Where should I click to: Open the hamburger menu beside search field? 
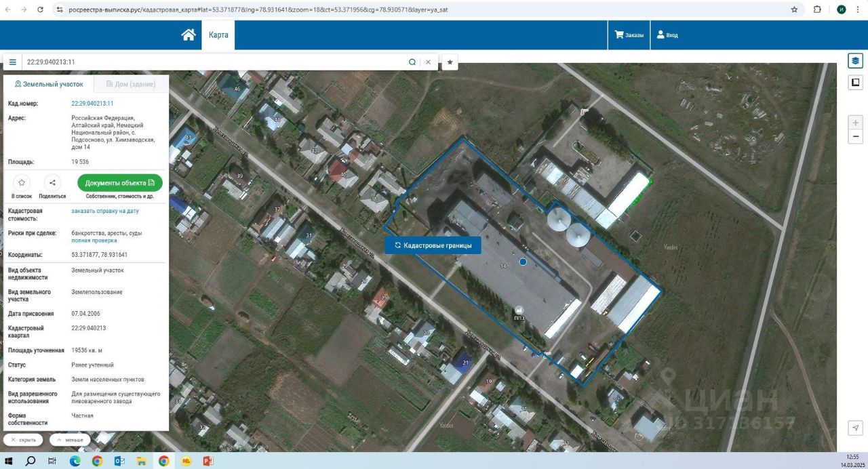[12, 62]
